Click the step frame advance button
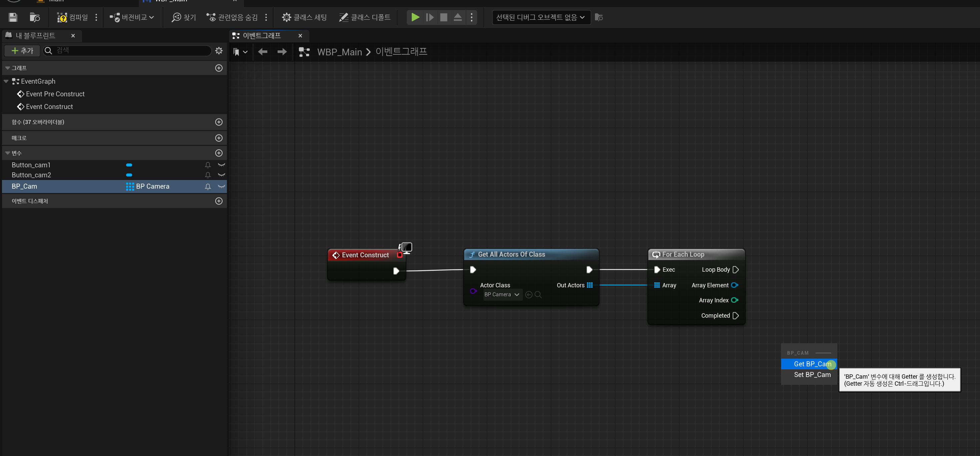Screen dimensions: 980x456 click(430, 17)
